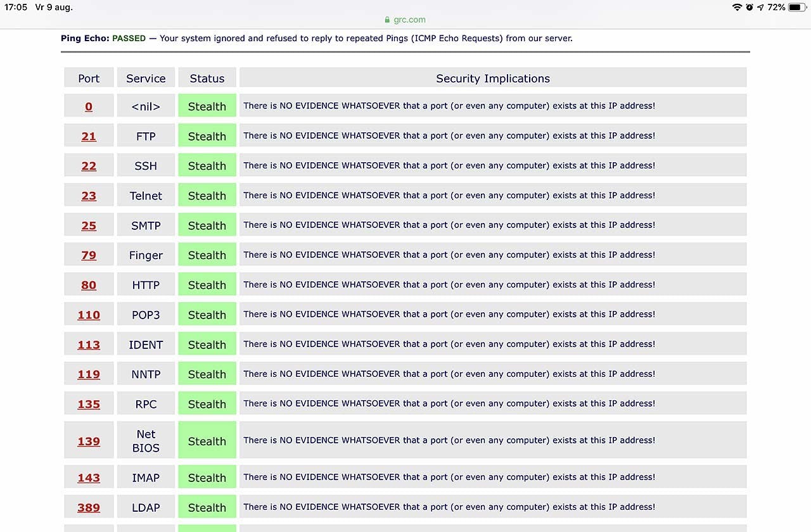The image size is (811, 532).
Task: Open port 80 link
Action: coord(89,285)
